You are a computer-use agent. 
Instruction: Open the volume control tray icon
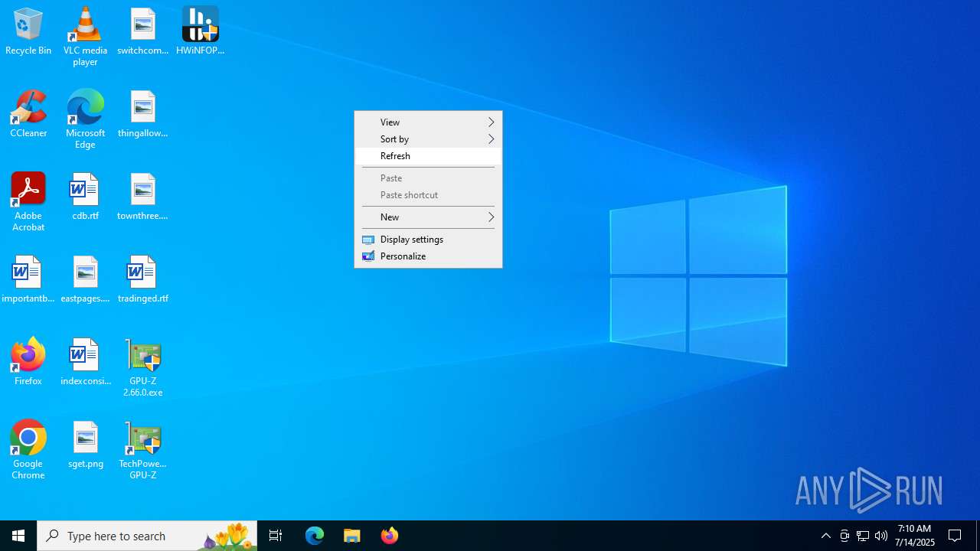[x=881, y=536]
